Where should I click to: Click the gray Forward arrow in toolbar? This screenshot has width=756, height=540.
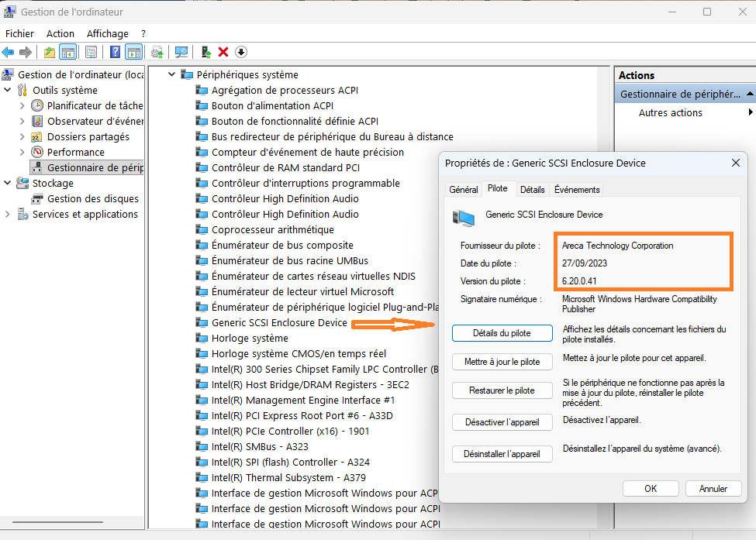[x=25, y=52]
